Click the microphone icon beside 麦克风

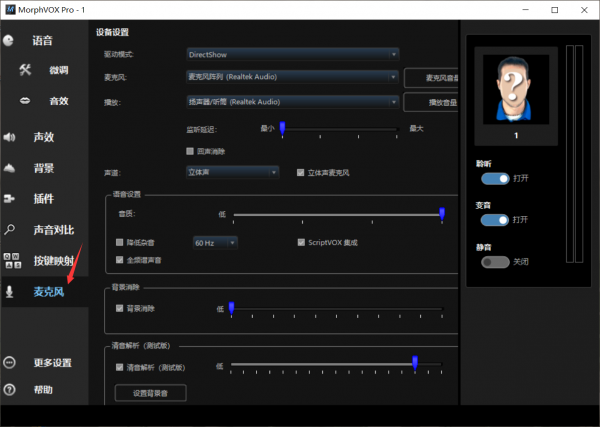tap(10, 292)
